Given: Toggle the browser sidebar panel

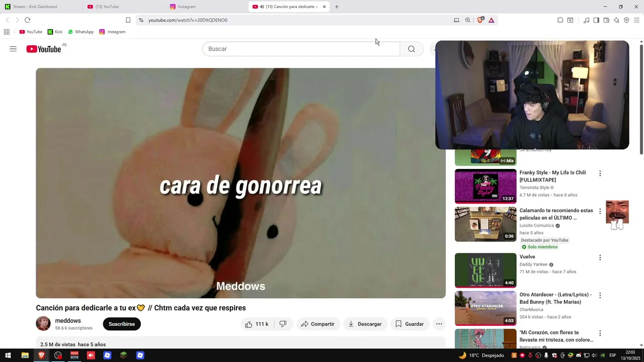Looking at the screenshot, I should coord(596,20).
